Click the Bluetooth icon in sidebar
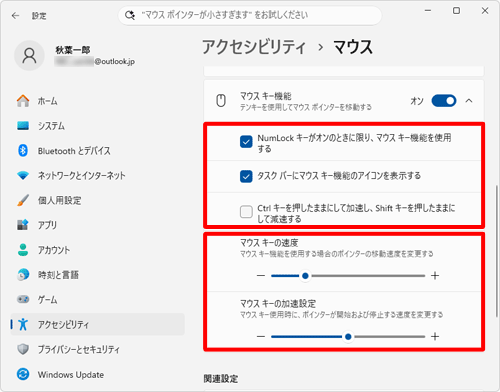Screen dimensions: 500x392 (x=23, y=151)
